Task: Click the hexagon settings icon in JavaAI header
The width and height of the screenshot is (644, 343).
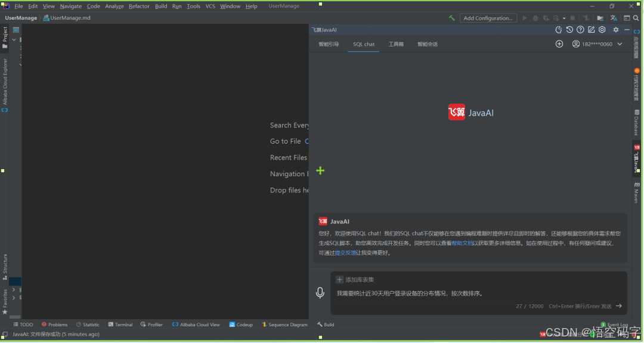Action: [602, 30]
